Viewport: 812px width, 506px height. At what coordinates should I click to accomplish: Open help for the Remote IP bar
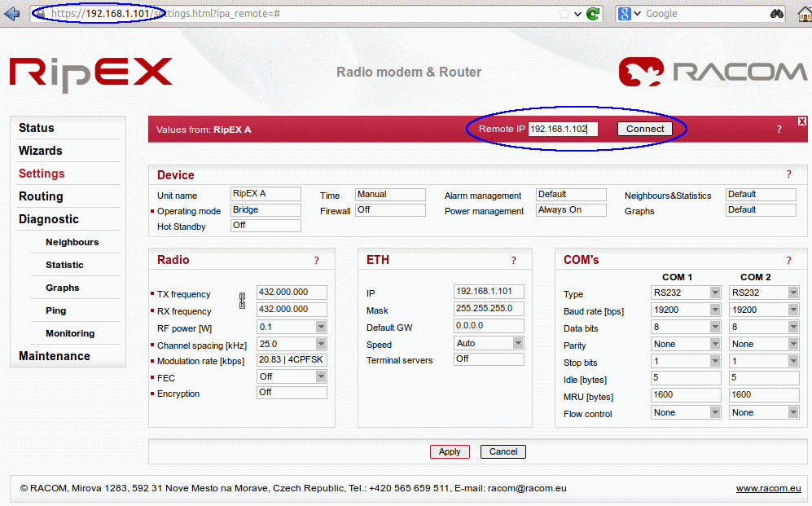[x=779, y=130]
